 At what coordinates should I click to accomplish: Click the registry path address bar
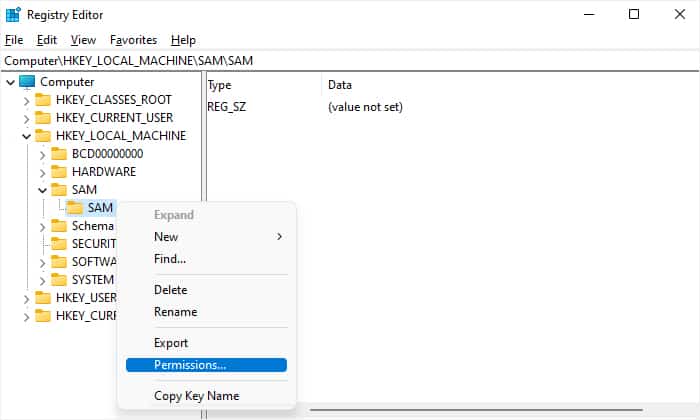[x=350, y=61]
